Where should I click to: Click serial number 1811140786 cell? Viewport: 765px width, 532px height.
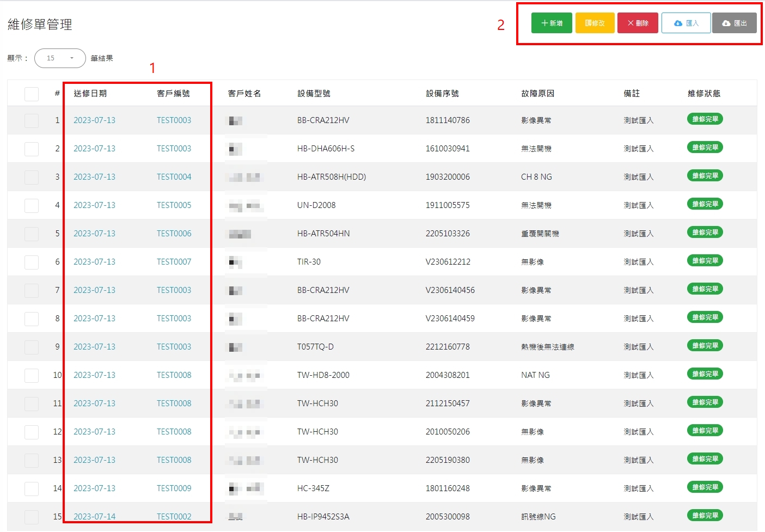(447, 120)
